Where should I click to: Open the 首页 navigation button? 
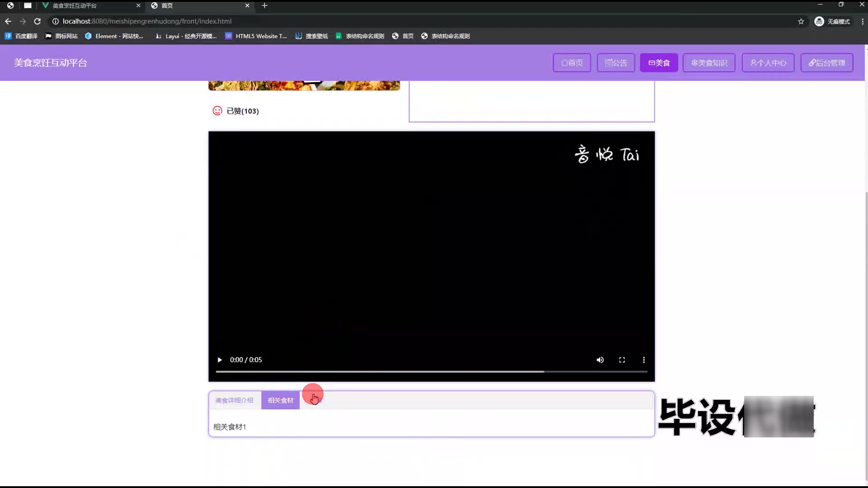[571, 63]
